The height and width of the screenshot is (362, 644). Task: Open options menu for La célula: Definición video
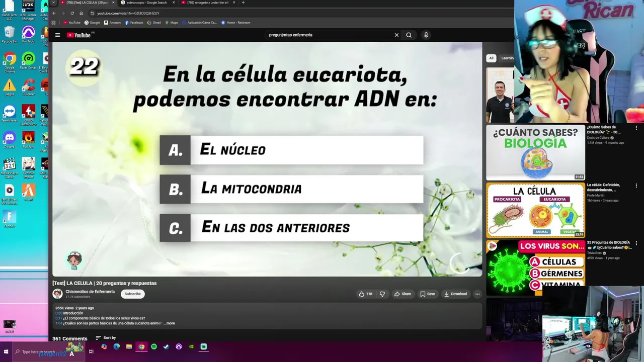(636, 186)
